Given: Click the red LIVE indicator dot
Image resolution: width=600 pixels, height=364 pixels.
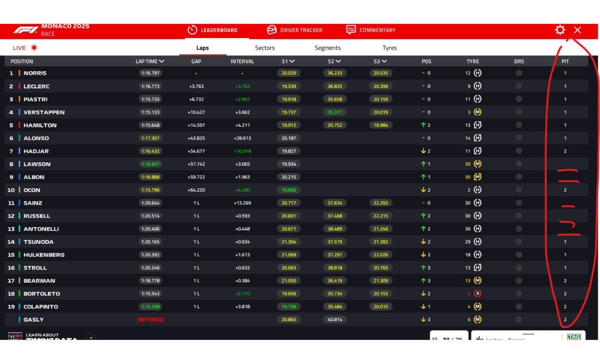Looking at the screenshot, I should click(34, 48).
